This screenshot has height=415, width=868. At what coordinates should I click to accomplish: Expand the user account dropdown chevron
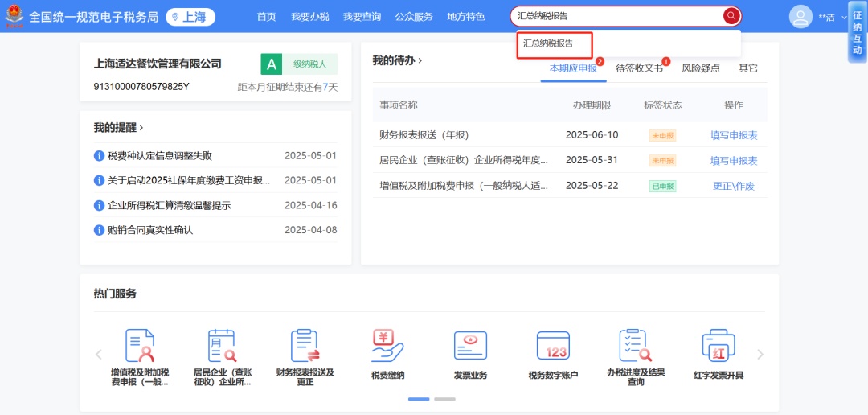(x=844, y=17)
